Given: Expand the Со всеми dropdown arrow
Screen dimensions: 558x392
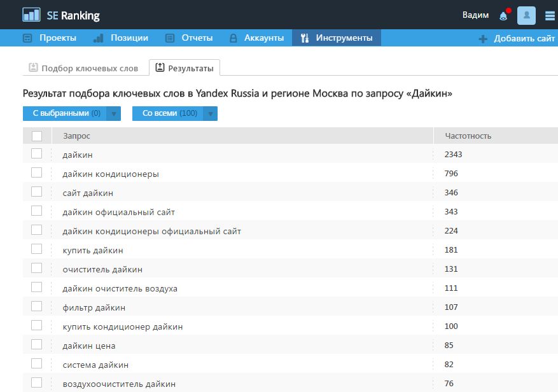Looking at the screenshot, I should pos(211,113).
